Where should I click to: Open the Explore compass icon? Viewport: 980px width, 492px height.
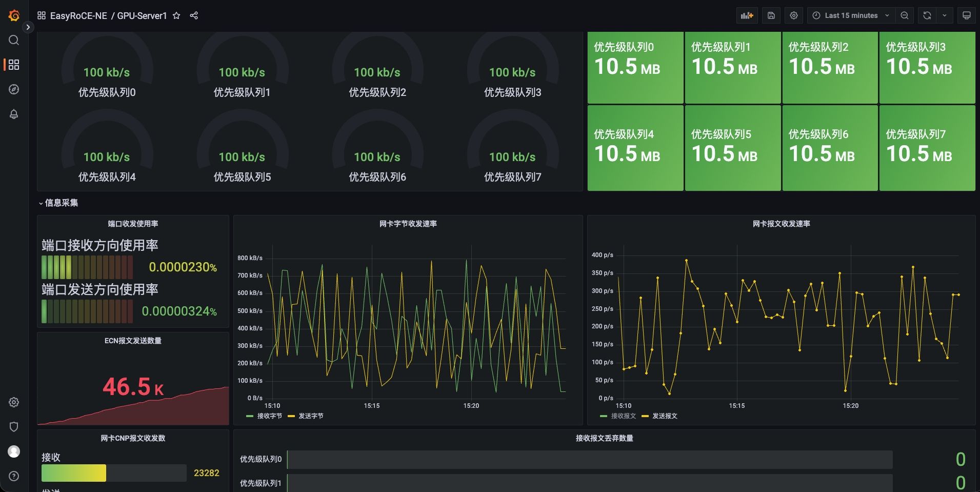(14, 89)
